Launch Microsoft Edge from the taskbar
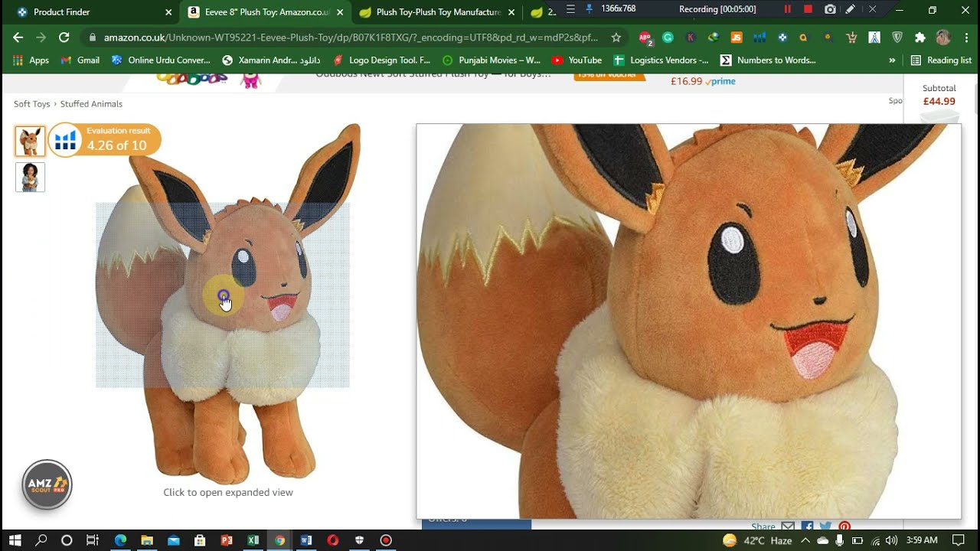The height and width of the screenshot is (551, 980). point(120,540)
